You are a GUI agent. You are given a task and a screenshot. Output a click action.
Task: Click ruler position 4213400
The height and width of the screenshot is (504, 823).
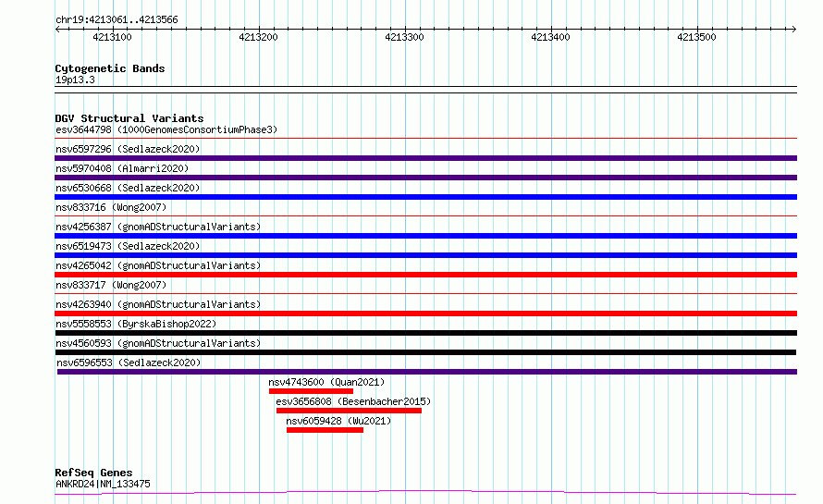pyautogui.click(x=550, y=37)
